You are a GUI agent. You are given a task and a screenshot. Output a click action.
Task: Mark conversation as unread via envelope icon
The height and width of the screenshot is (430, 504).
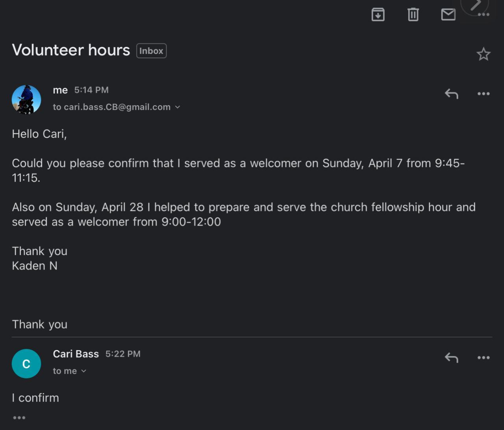(x=448, y=15)
